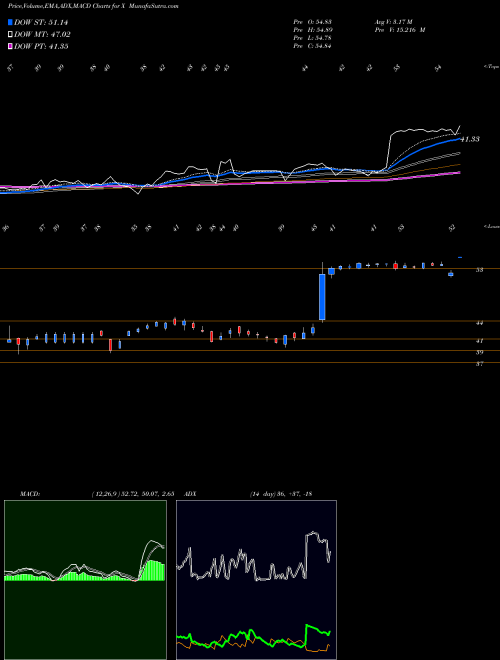
Task: Click the 53 price level label
Action: pyautogui.click(x=479, y=270)
